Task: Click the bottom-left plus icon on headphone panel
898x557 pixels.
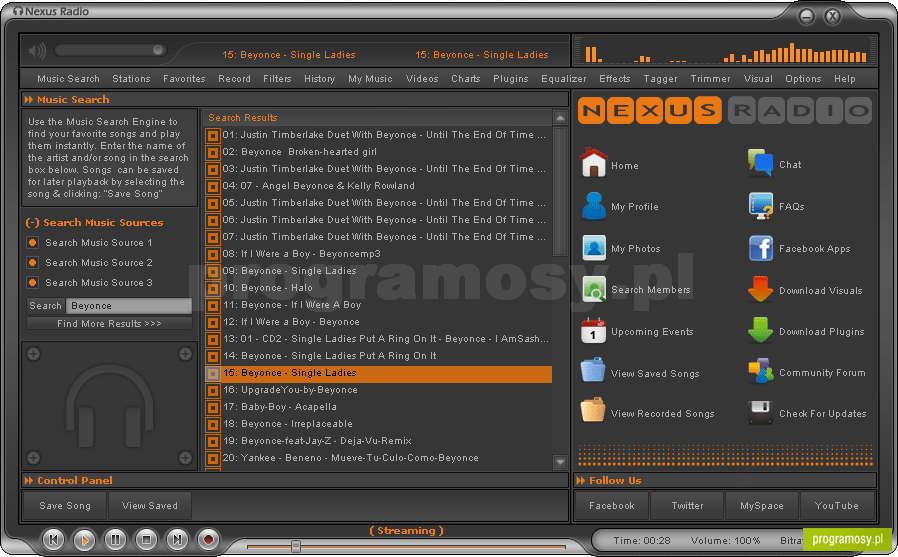Action: pyautogui.click(x=33, y=457)
